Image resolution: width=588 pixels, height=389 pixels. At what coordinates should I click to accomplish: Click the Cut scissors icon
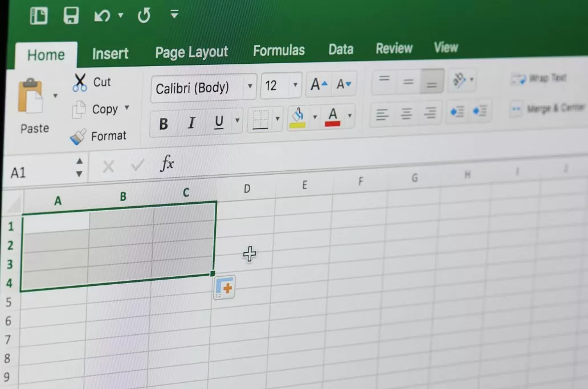pos(80,83)
